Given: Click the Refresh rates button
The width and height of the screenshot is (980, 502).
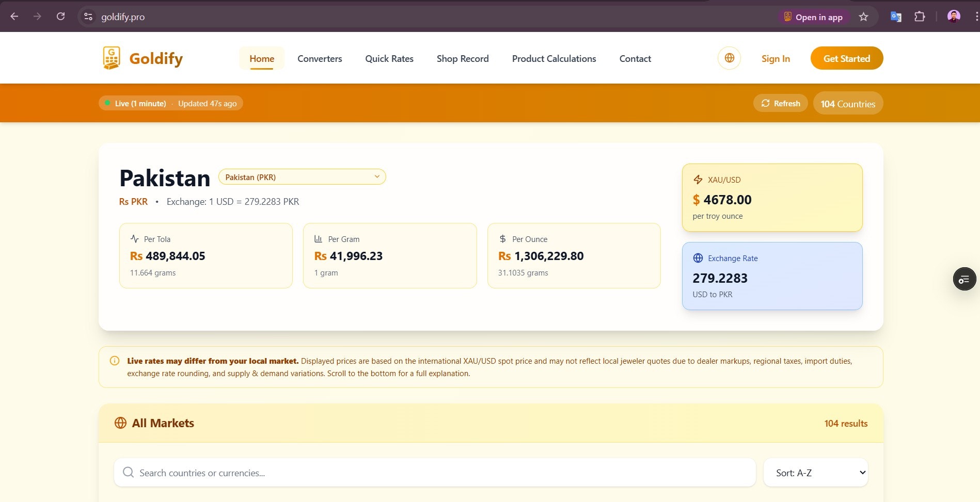Looking at the screenshot, I should 781,103.
